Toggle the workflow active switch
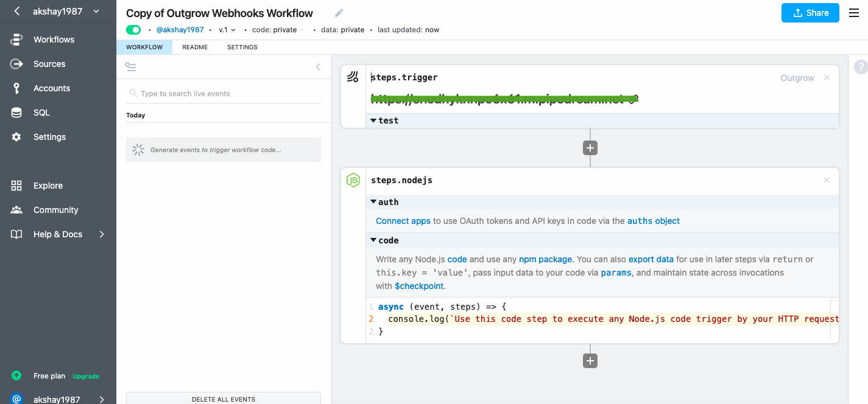 coord(133,30)
